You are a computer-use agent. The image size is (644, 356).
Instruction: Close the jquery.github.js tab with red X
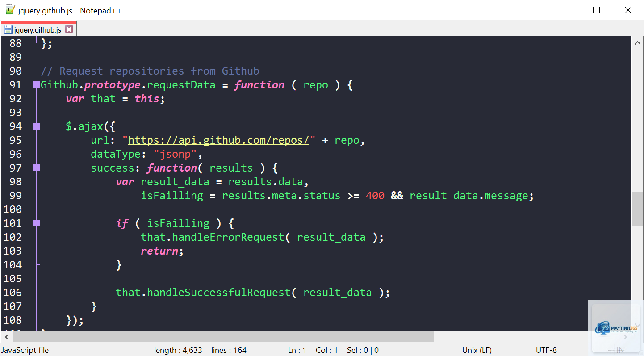point(69,29)
